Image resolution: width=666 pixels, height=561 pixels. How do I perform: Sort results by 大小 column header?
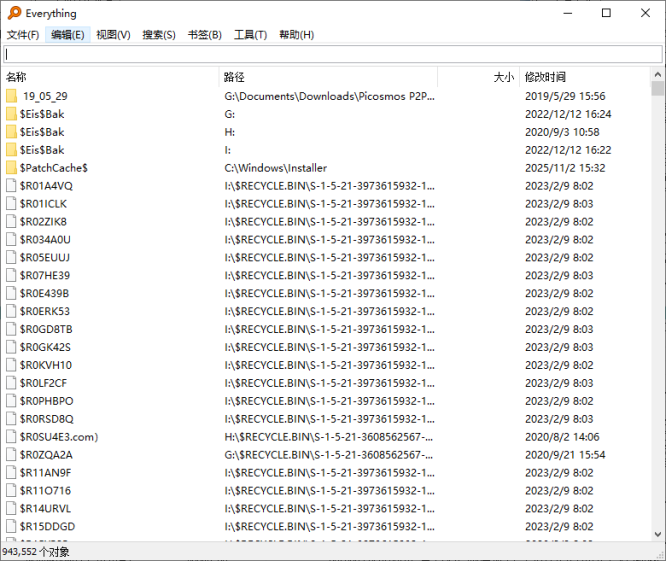point(479,77)
